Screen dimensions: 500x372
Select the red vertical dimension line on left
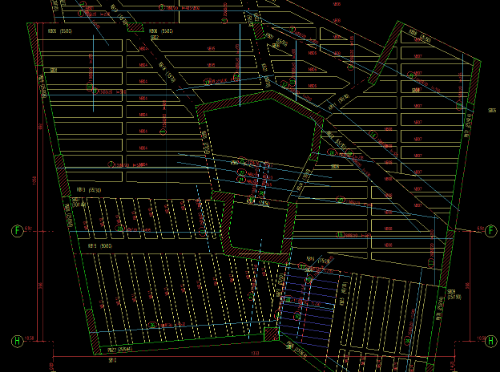pyautogui.click(x=37, y=182)
